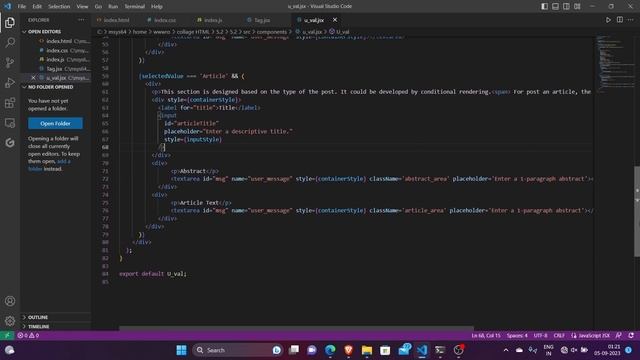Open errors and warnings count in status bar

coord(28,335)
